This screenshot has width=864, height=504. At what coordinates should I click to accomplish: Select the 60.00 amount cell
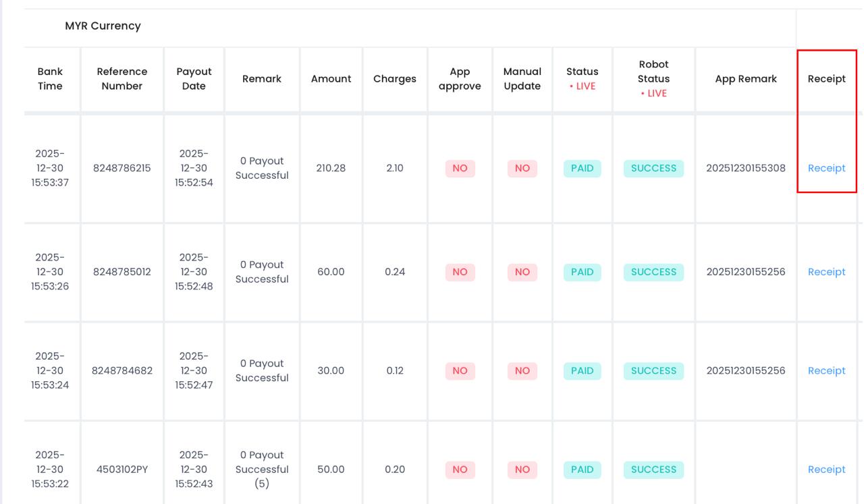point(331,272)
